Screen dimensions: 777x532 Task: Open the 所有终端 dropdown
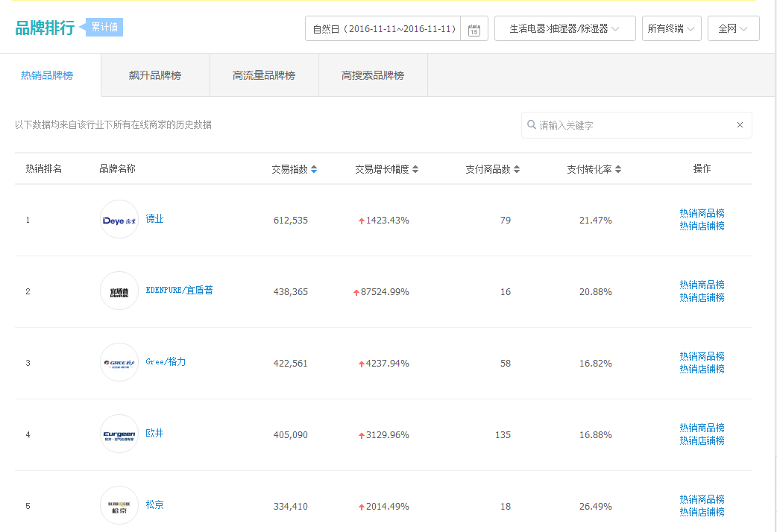pos(671,29)
